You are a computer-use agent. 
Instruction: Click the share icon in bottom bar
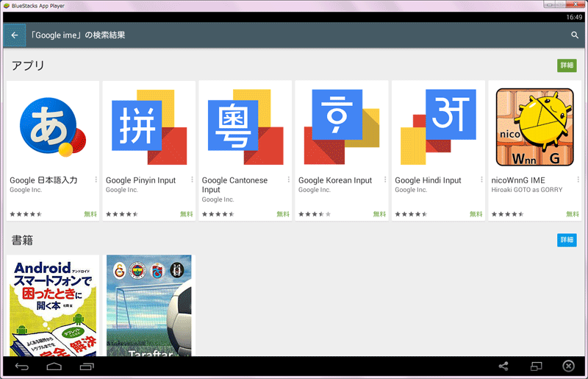pyautogui.click(x=503, y=366)
